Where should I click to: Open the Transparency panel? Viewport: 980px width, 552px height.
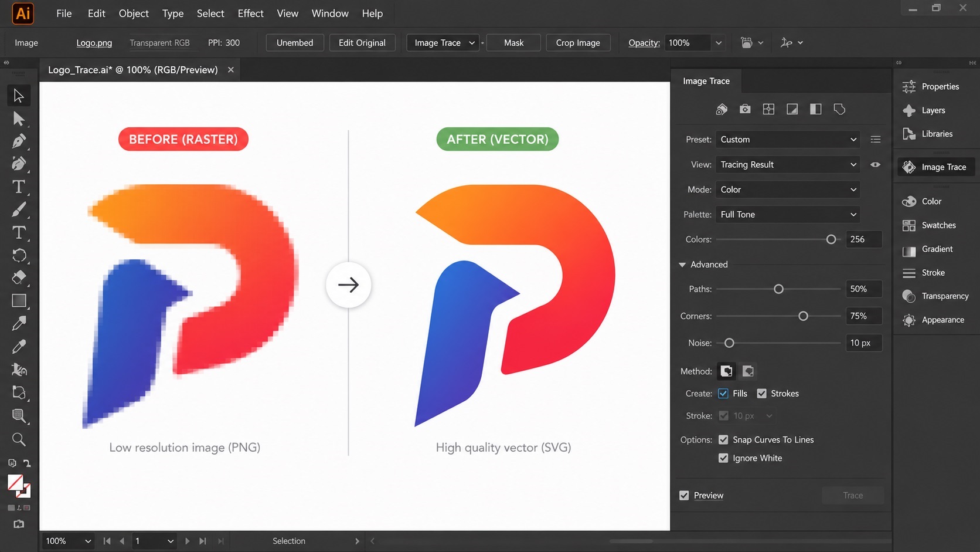(x=935, y=296)
